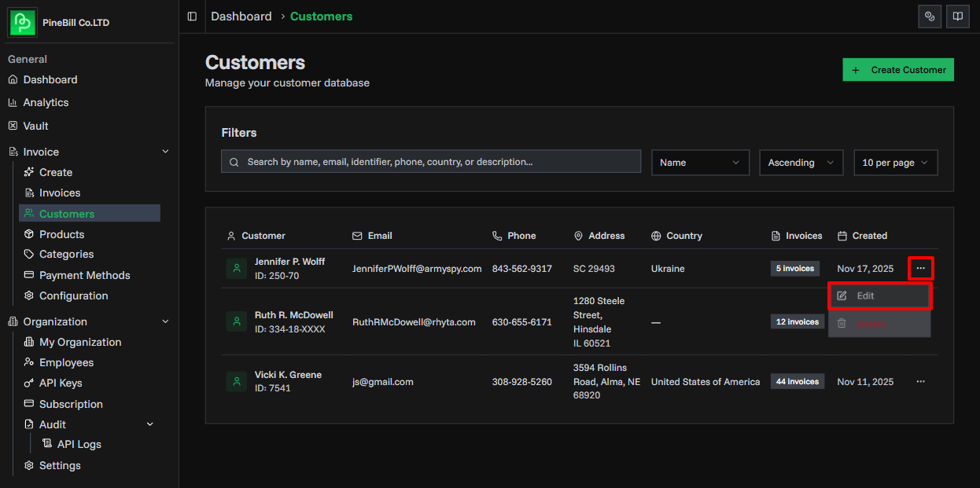Toggle the sidebar collapse control in the header
The image size is (980, 488).
[x=190, y=16]
